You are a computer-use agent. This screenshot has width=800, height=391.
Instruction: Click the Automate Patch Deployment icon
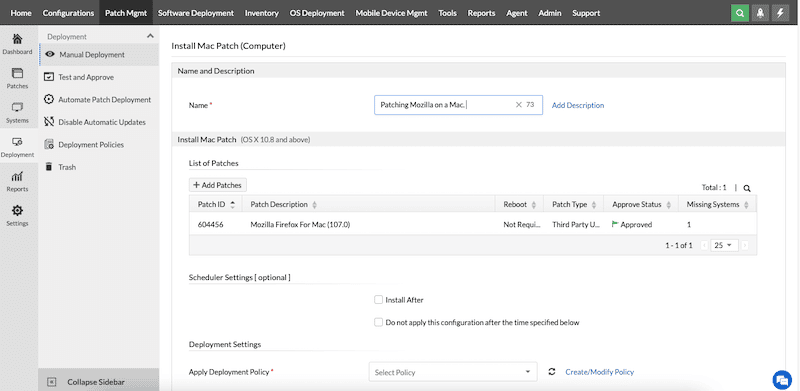(49, 99)
